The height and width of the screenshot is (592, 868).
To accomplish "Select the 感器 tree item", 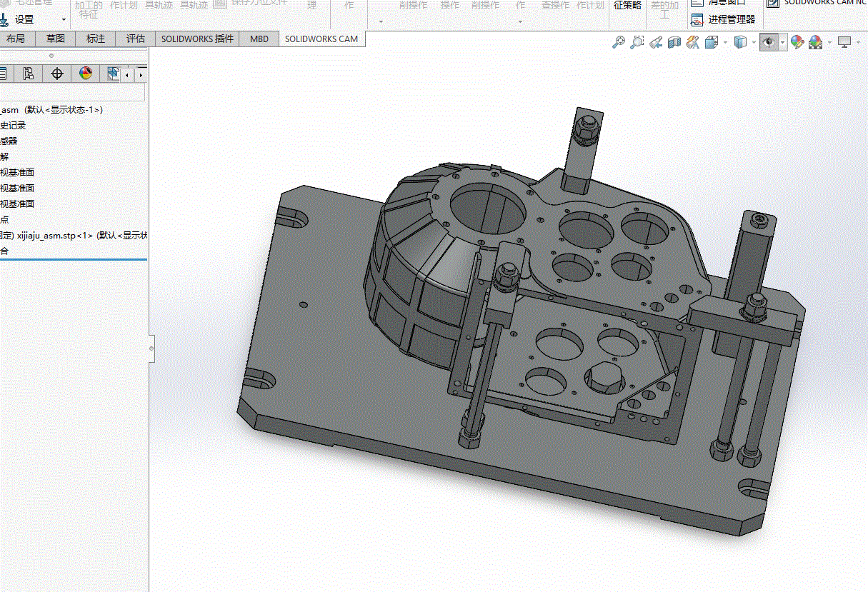I will 9,141.
